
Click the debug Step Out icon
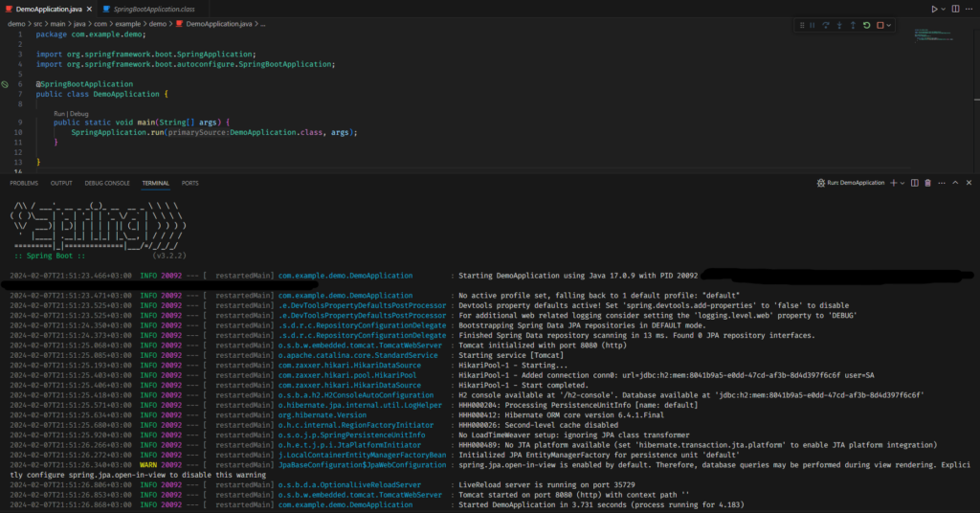pyautogui.click(x=852, y=24)
